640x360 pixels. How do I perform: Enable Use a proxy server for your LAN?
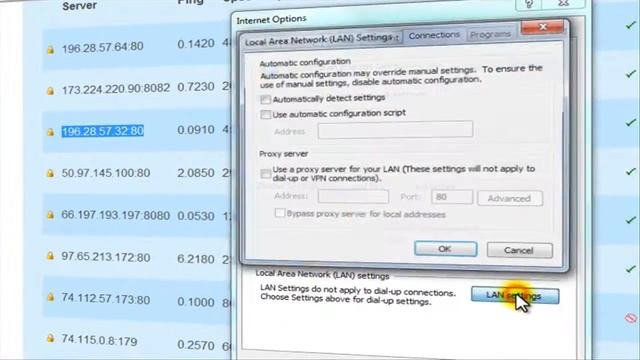pos(266,174)
